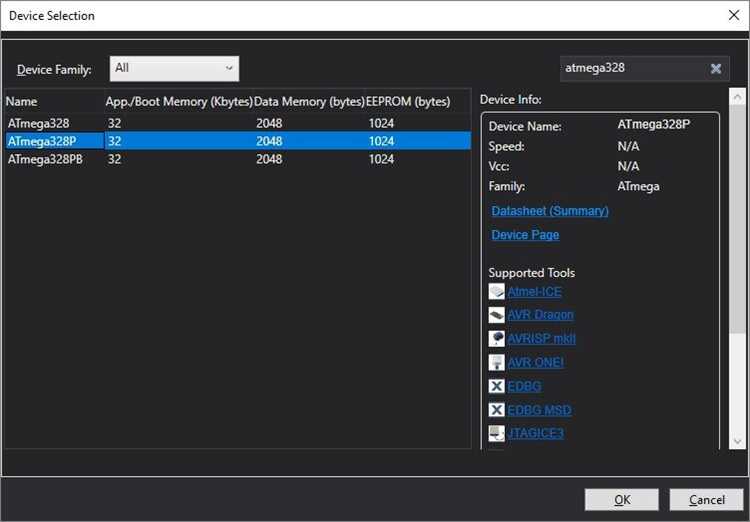Select the ATmega328 device row
Image resolution: width=750 pixels, height=522 pixels.
coord(238,123)
